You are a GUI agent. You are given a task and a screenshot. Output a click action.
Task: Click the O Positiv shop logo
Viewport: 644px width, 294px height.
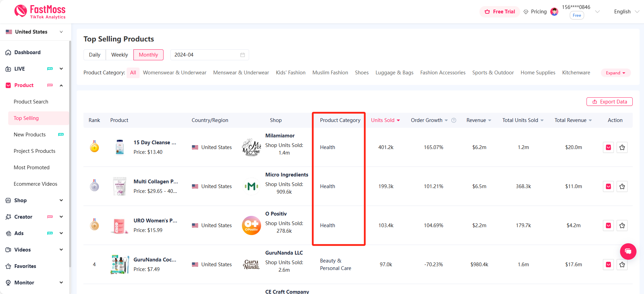coord(251,225)
